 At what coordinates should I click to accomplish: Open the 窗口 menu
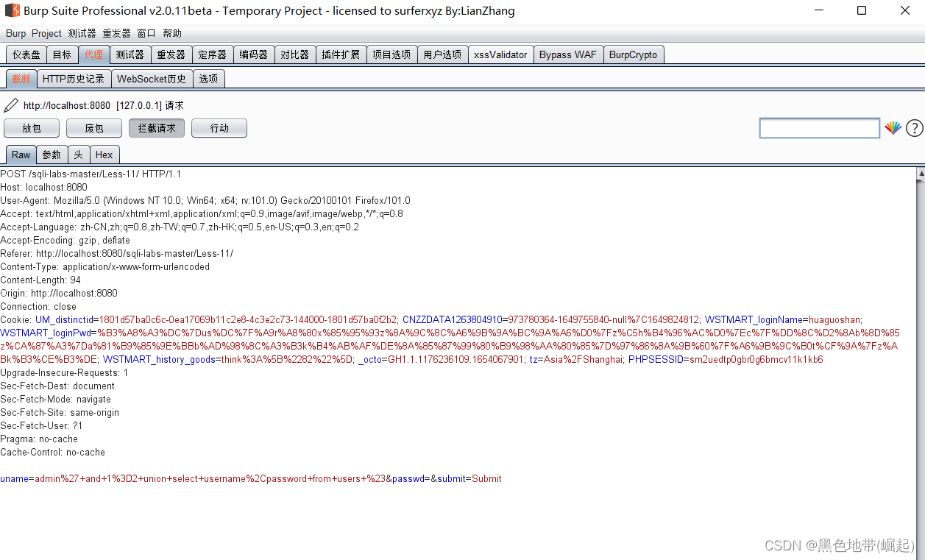click(146, 33)
